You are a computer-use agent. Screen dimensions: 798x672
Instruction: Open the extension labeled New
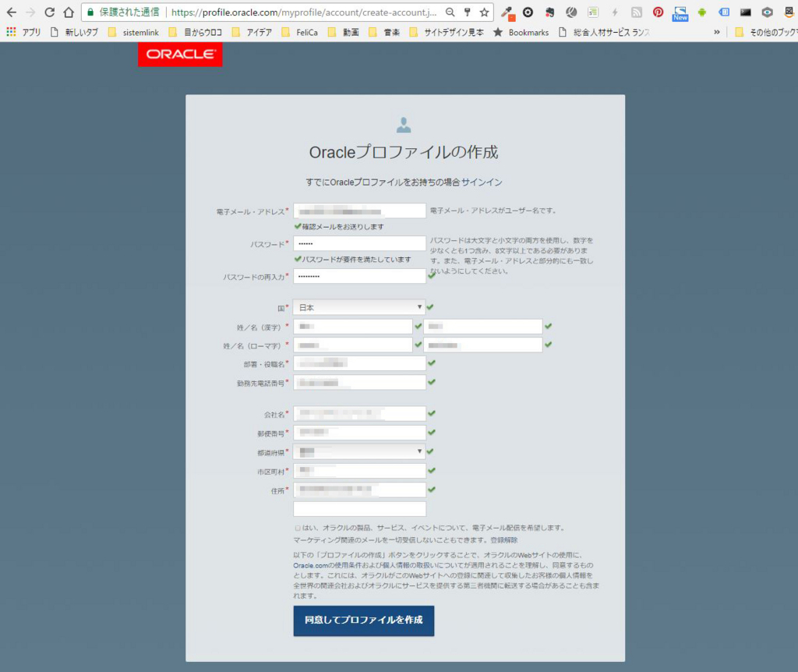680,13
